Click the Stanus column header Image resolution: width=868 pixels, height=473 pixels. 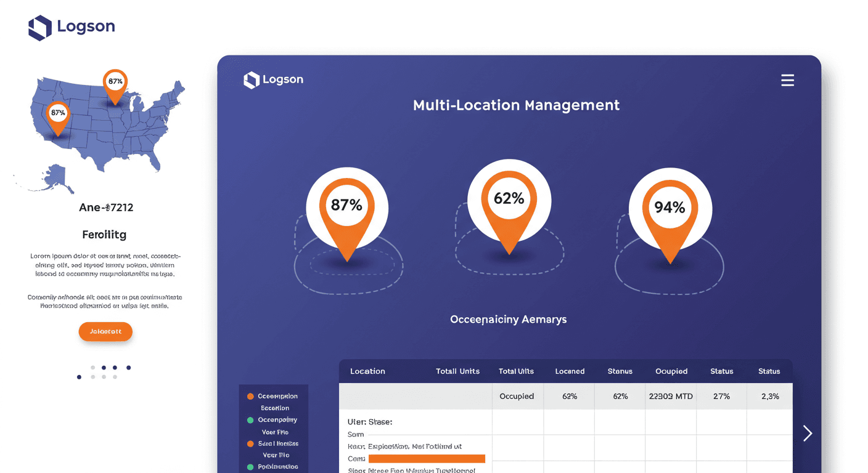(620, 371)
